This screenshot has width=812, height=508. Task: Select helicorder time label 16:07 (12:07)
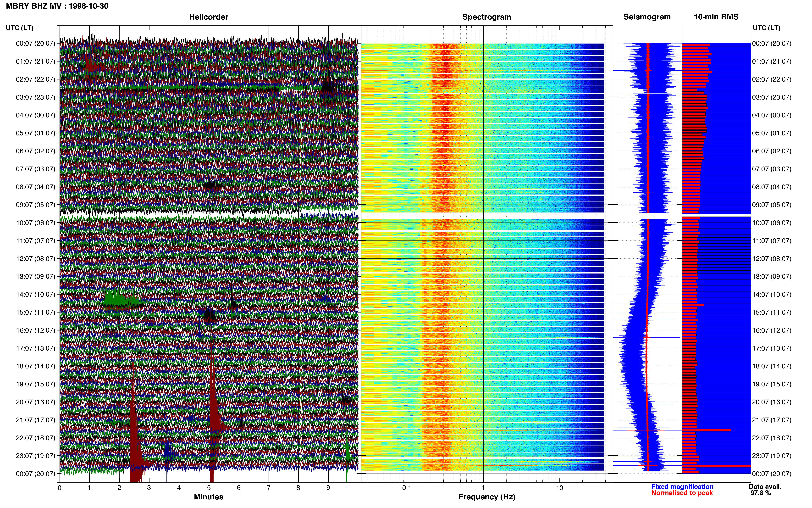pos(36,330)
